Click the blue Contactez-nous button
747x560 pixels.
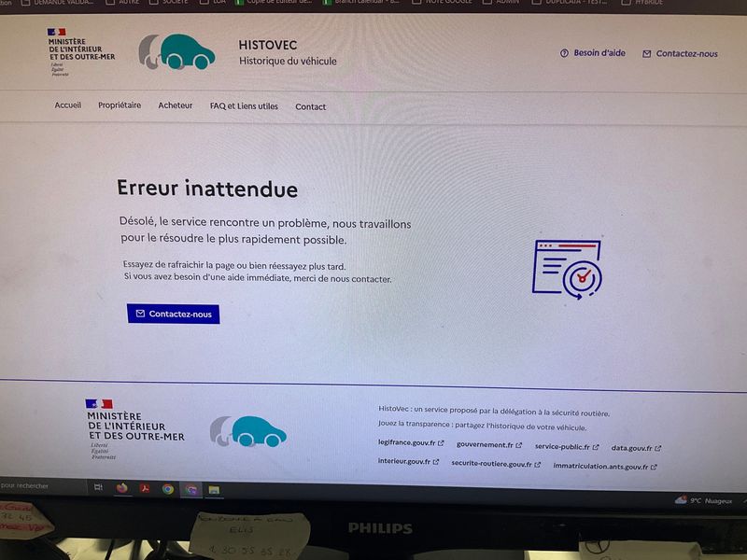click(x=174, y=314)
